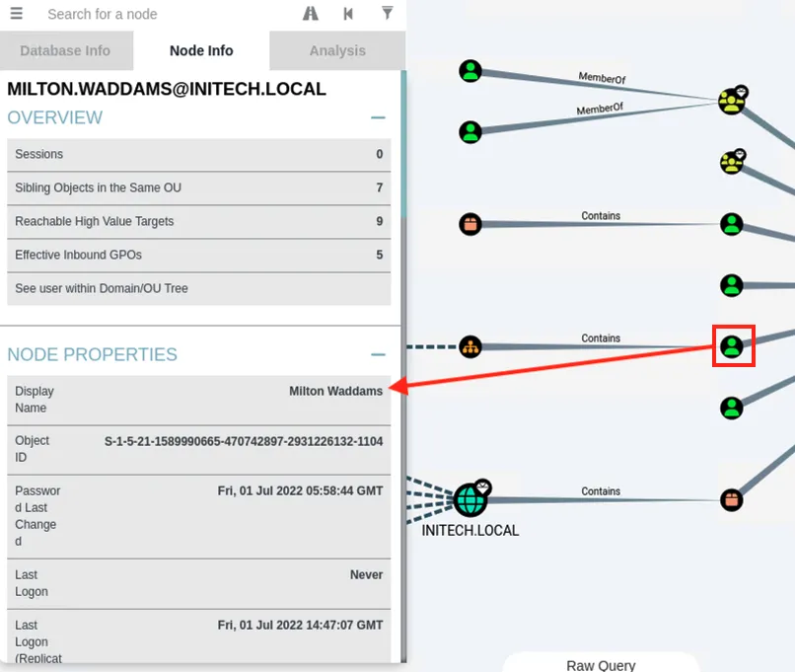Collapse the Node Properties section
The width and height of the screenshot is (795, 672).
coord(378,354)
